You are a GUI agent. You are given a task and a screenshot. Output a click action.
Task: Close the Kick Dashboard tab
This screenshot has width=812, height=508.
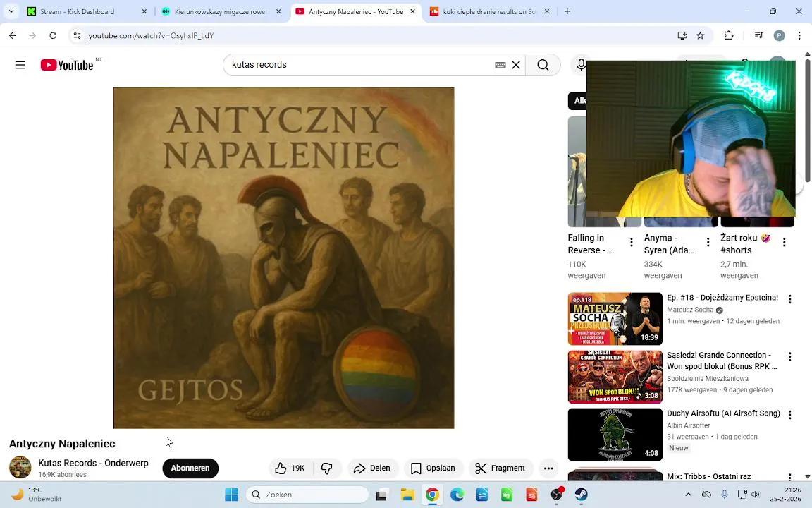click(x=144, y=11)
